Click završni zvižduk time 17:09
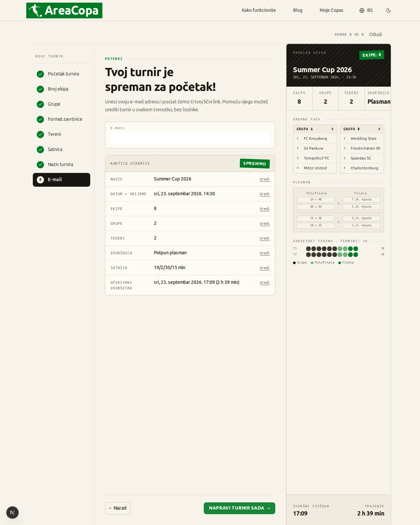The image size is (420, 525). point(300,514)
